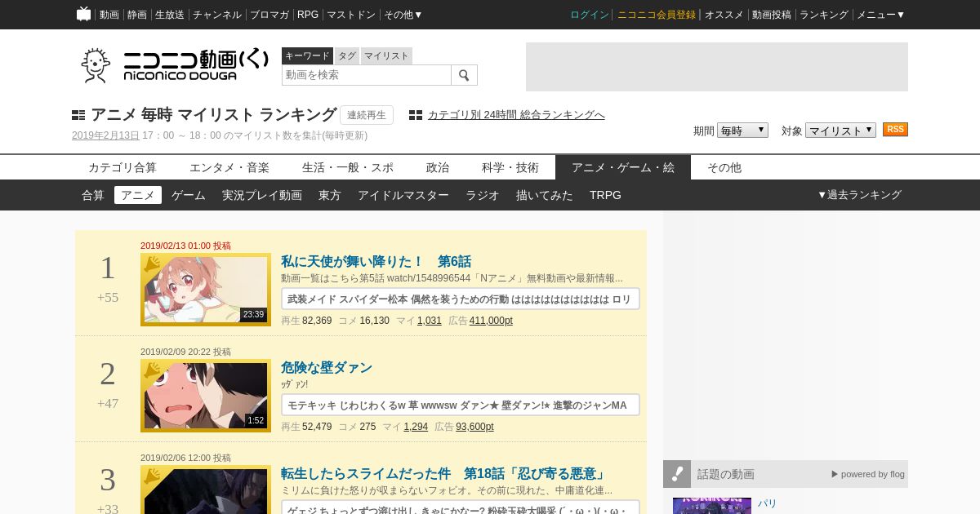The image size is (980, 514).
Task: Open the アニメ・ゲーム・絵 category tab
Action: 623,167
